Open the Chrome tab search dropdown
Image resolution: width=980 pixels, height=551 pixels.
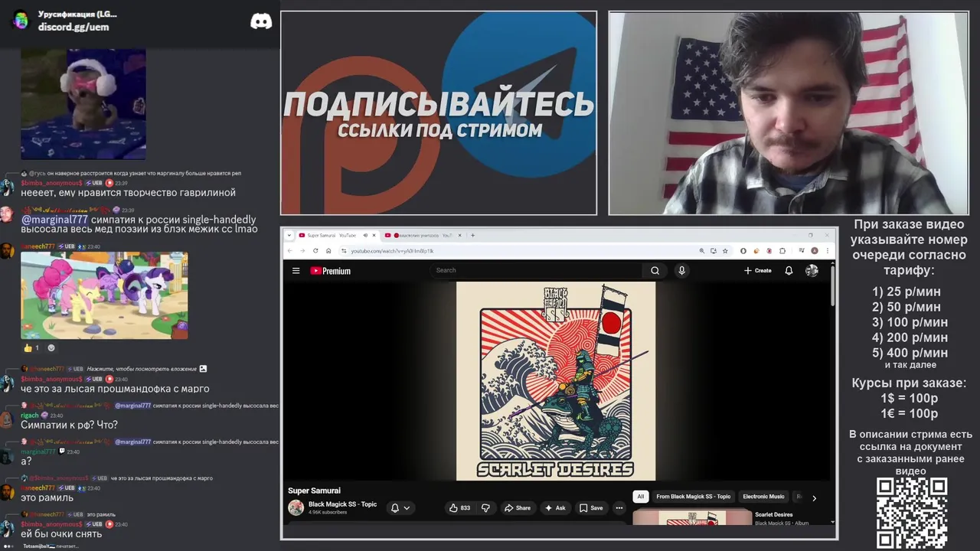[x=289, y=236]
